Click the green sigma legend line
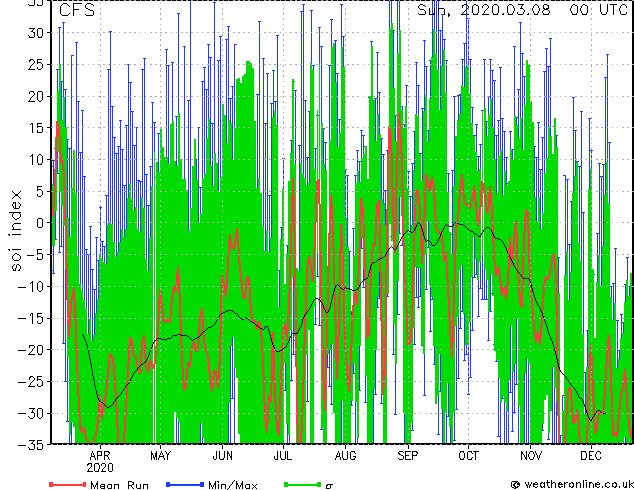634x490 pixels. coord(302,484)
